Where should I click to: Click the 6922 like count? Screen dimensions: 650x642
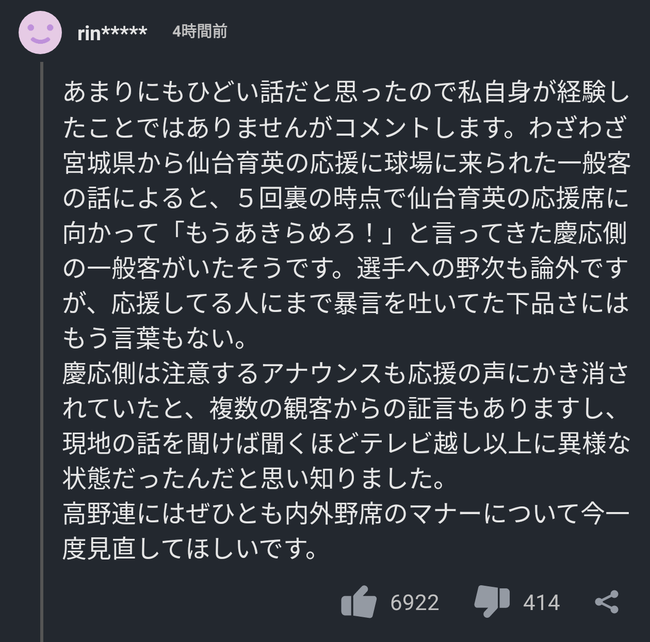tap(415, 603)
